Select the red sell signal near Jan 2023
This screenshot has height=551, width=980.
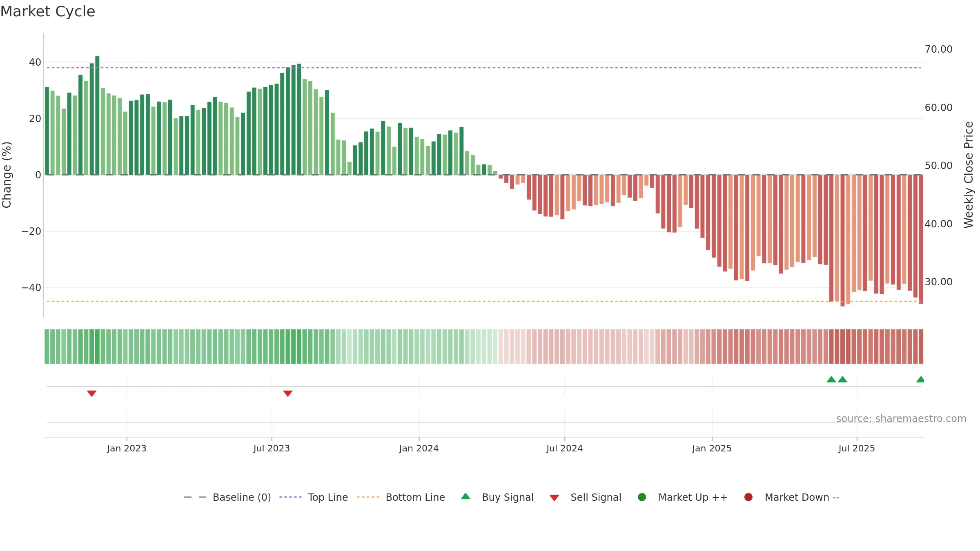[91, 393]
